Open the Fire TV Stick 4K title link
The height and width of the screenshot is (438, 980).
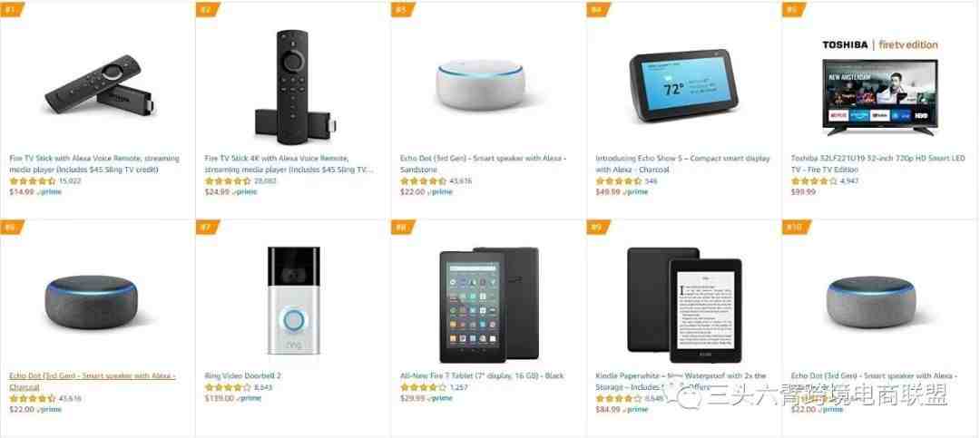click(289, 164)
